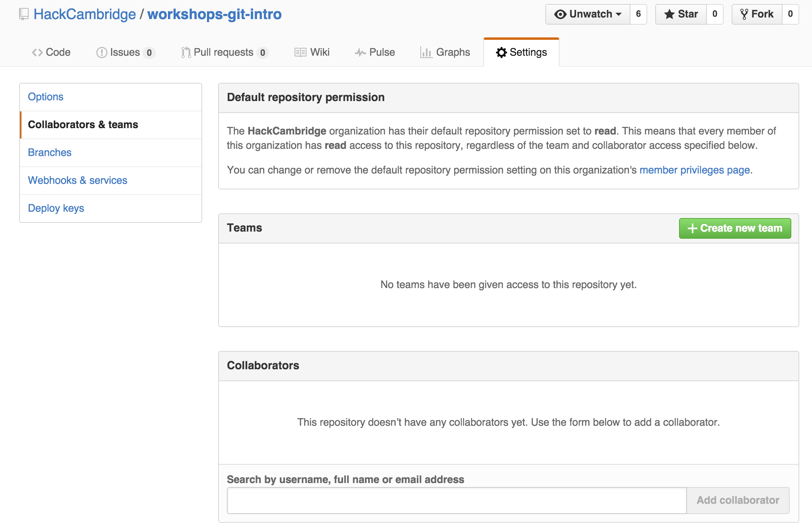The height and width of the screenshot is (530, 812).
Task: Click the Pulse tab icon
Action: coord(360,53)
